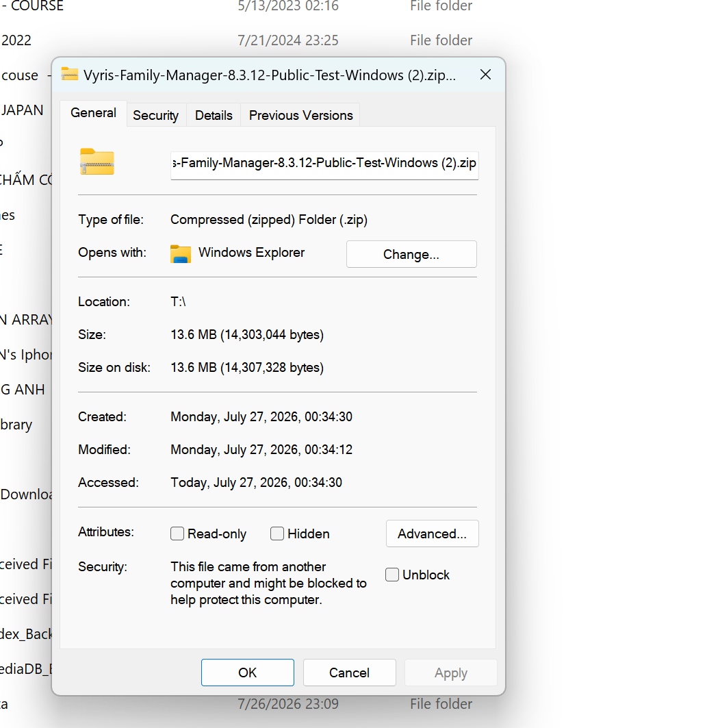Click Size on disk value 14,307,328 bytes
Screen dimensions: 707x728
tap(247, 368)
